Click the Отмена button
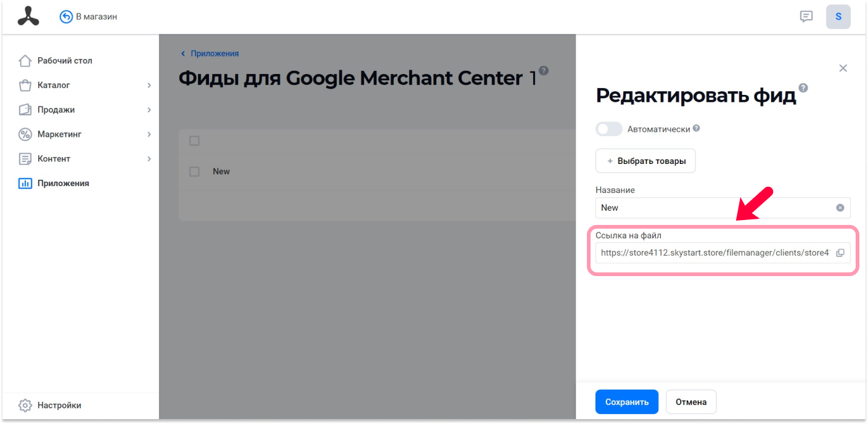Screen dimensions: 868x424 click(x=691, y=402)
